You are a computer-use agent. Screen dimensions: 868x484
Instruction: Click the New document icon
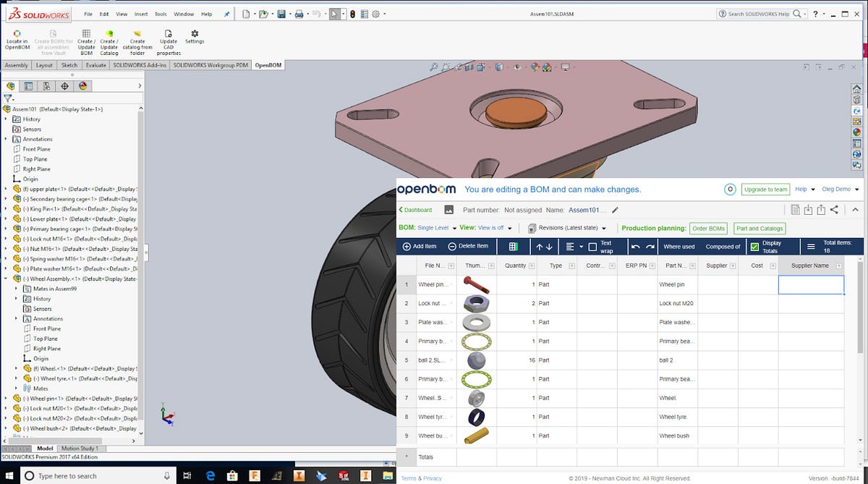click(x=246, y=14)
